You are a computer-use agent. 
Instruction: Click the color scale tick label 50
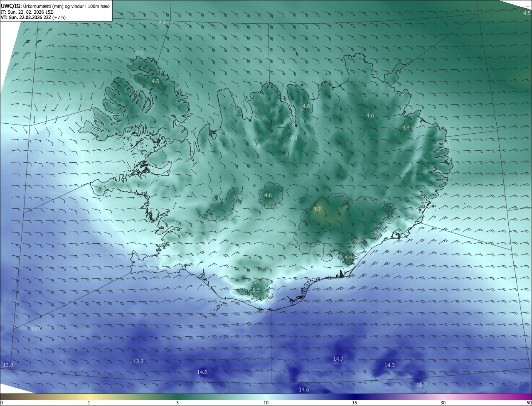point(529,403)
